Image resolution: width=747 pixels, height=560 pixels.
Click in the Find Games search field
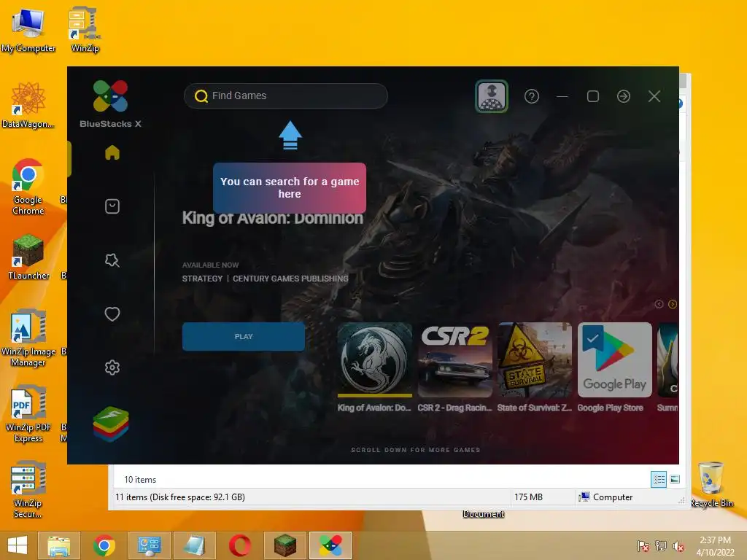click(286, 96)
